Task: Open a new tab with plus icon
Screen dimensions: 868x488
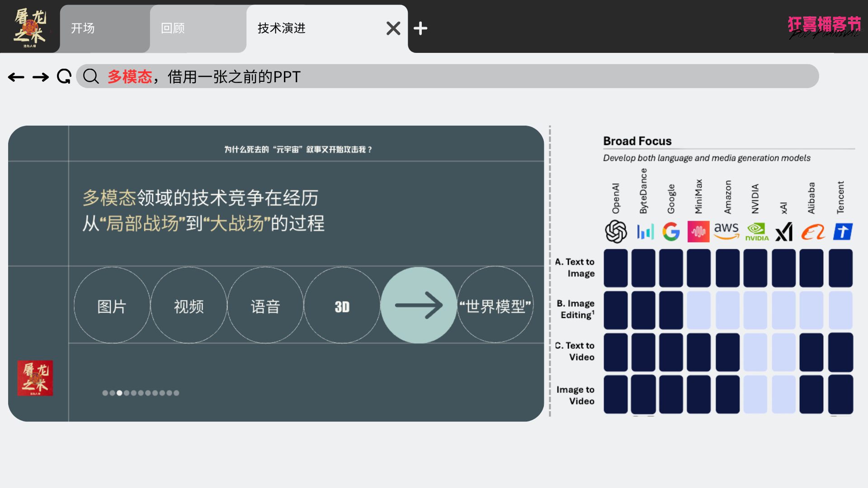Action: pyautogui.click(x=420, y=28)
